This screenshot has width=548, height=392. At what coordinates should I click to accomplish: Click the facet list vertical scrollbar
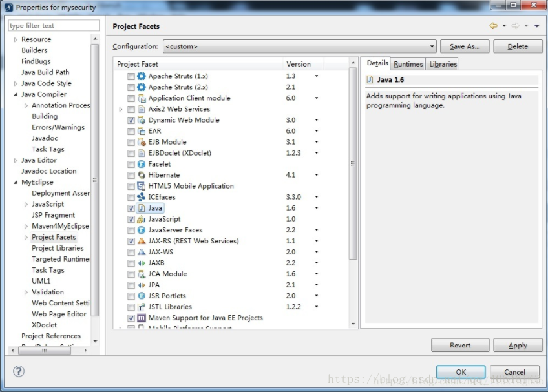point(353,164)
